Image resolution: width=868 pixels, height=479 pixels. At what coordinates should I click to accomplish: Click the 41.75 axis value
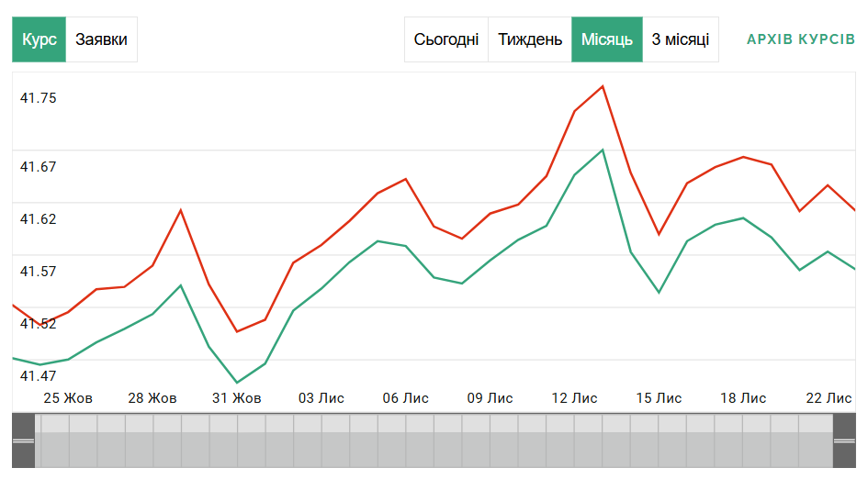(39, 97)
